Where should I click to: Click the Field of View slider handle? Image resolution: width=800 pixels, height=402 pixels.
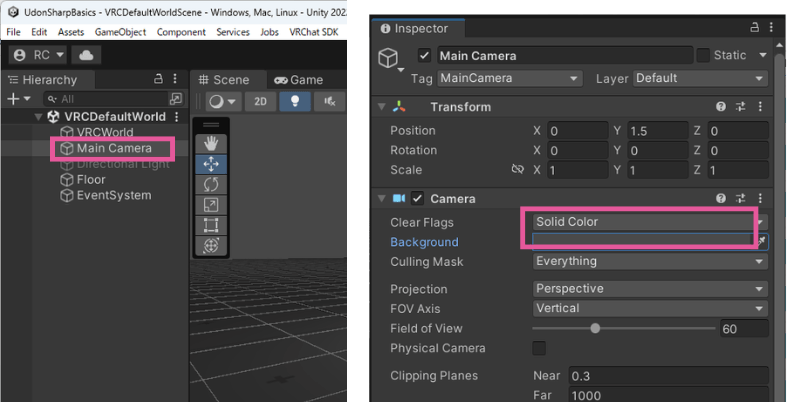tap(595, 329)
